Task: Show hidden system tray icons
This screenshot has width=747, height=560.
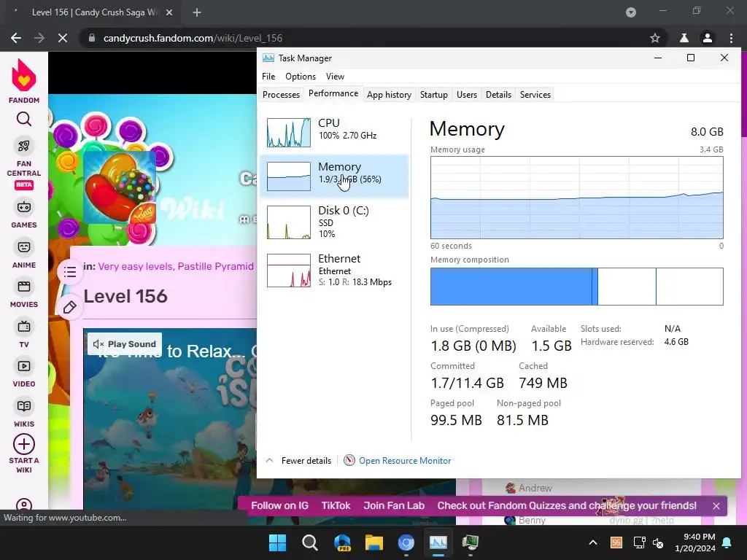Action: pos(593,542)
